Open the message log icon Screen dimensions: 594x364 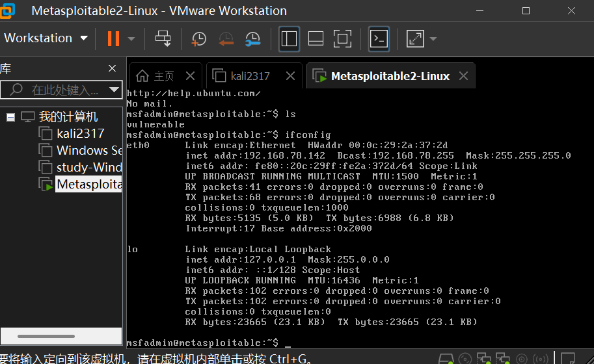(568, 358)
